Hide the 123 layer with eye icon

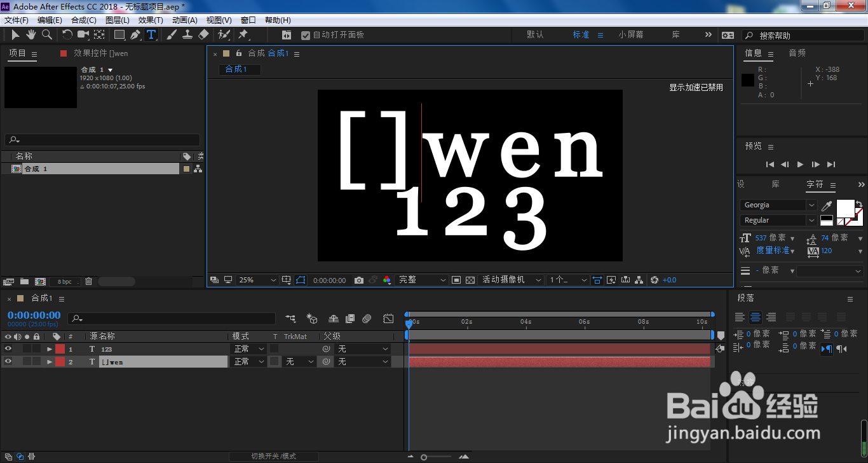click(x=8, y=349)
